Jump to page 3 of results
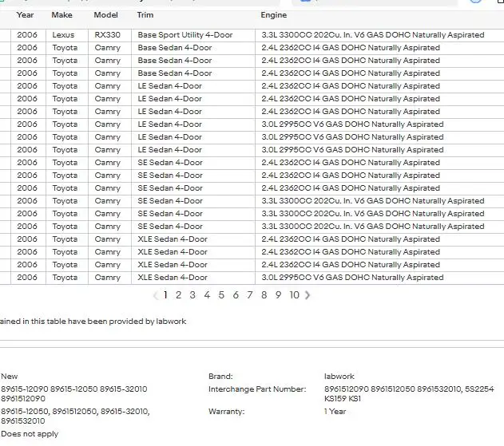The width and height of the screenshot is (504, 446). [192, 295]
